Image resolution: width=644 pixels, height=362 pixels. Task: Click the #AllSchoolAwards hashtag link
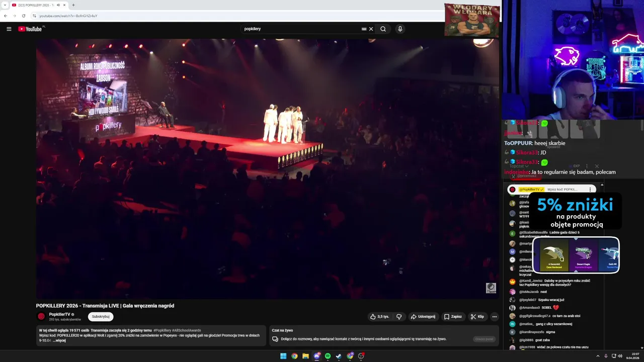click(186, 330)
